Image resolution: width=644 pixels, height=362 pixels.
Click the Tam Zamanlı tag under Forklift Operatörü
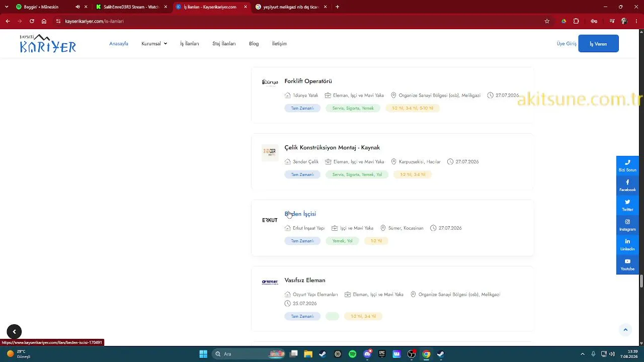302,108
